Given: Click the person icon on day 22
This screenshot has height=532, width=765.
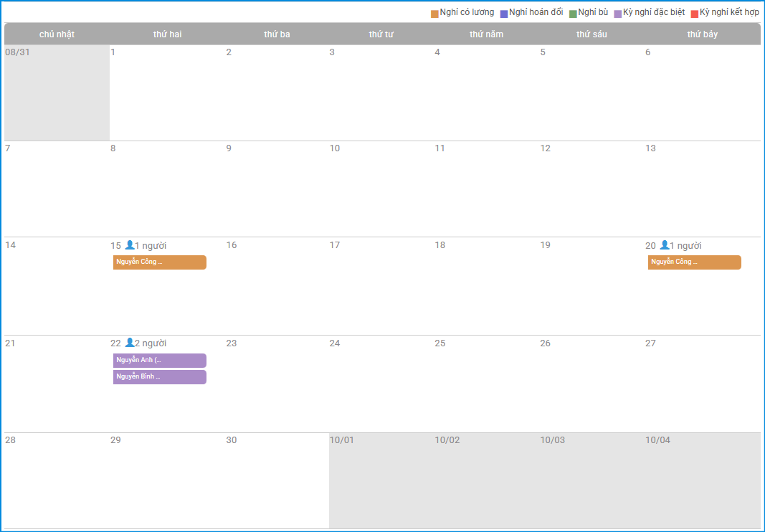Looking at the screenshot, I should [129, 342].
